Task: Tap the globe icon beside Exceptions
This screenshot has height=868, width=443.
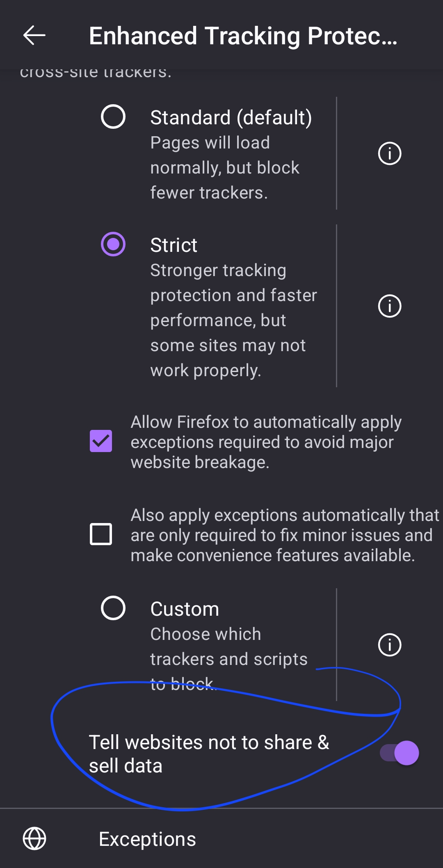Action: 34,838
